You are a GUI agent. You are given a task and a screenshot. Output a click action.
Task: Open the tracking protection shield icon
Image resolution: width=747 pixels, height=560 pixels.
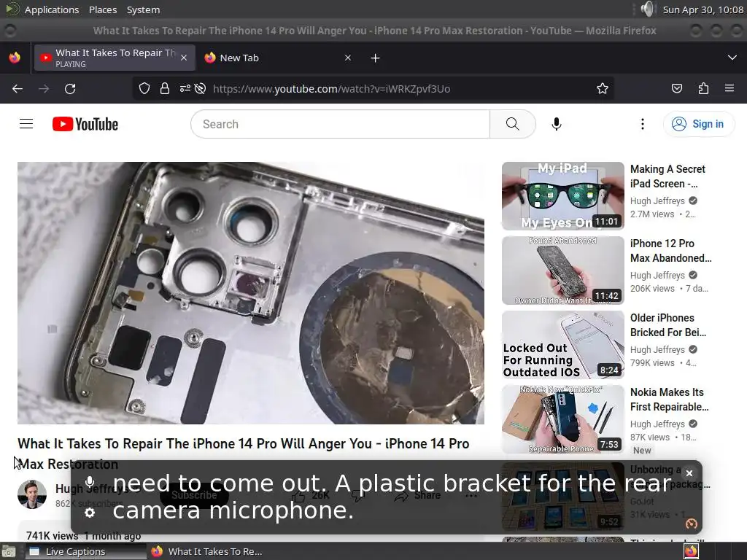pyautogui.click(x=144, y=88)
